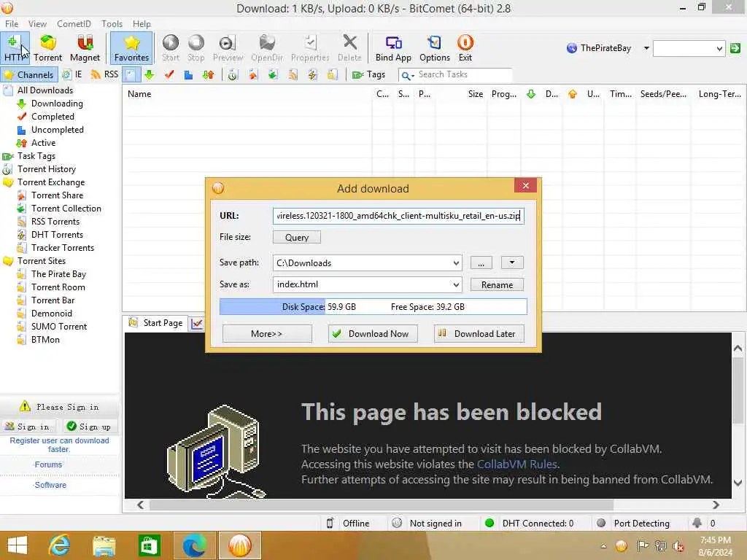747x560 pixels.
Task: Click the Active up/down arrows filter icon
Action: [208, 75]
